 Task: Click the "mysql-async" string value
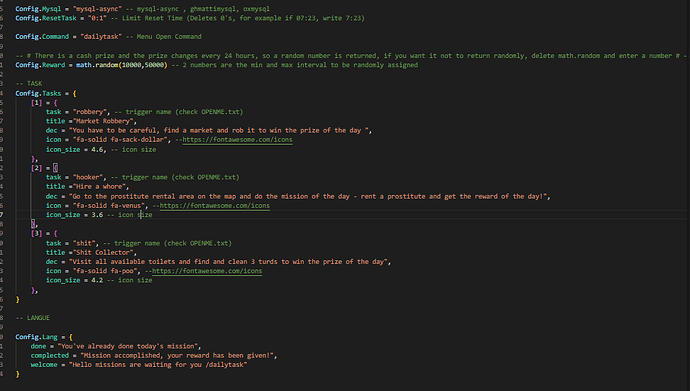pyautogui.click(x=99, y=9)
